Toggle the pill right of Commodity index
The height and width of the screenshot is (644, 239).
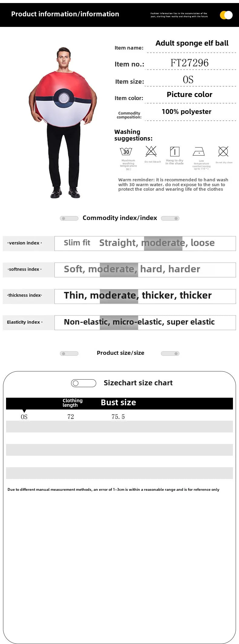pyautogui.click(x=170, y=218)
